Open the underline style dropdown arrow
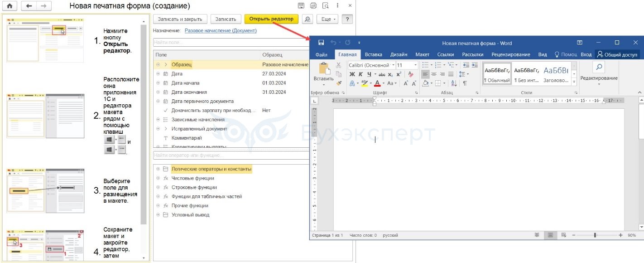 [x=375, y=74]
